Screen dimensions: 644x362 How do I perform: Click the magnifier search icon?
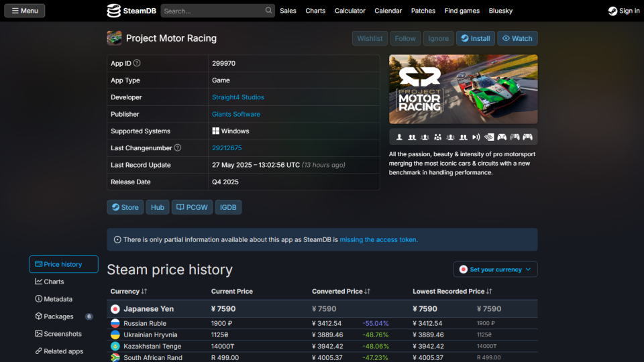pos(268,10)
